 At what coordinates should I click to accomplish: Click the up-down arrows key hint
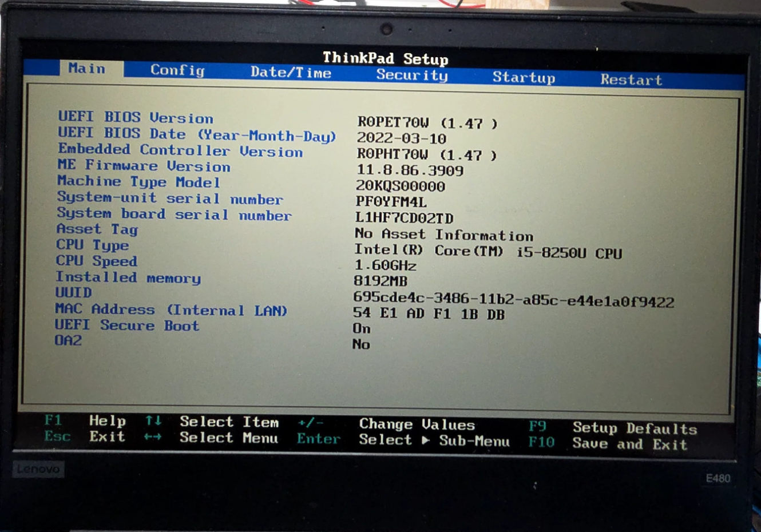tap(153, 421)
